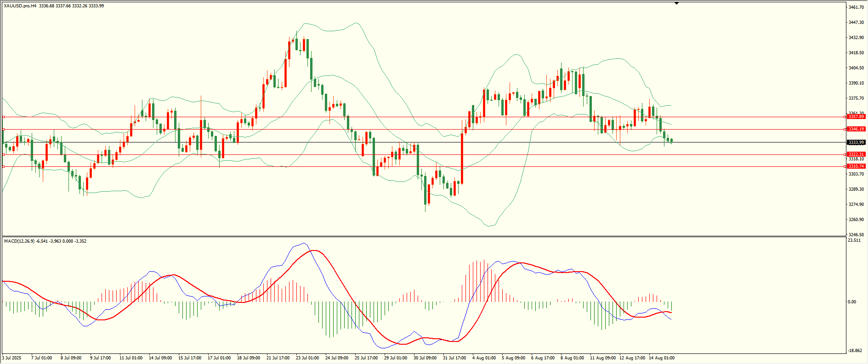This screenshot has width=868, height=364.
Task: Click the 30 Jul 09:00 time label
Action: [x=425, y=358]
